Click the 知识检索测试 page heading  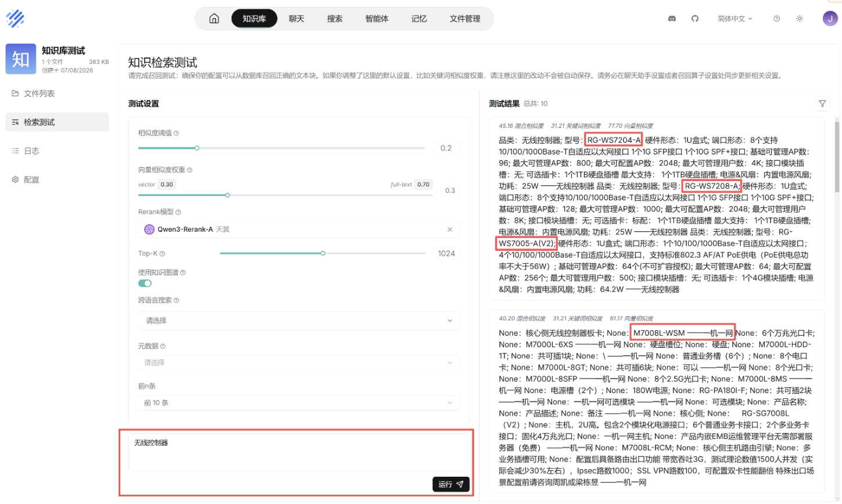pyautogui.click(x=163, y=62)
